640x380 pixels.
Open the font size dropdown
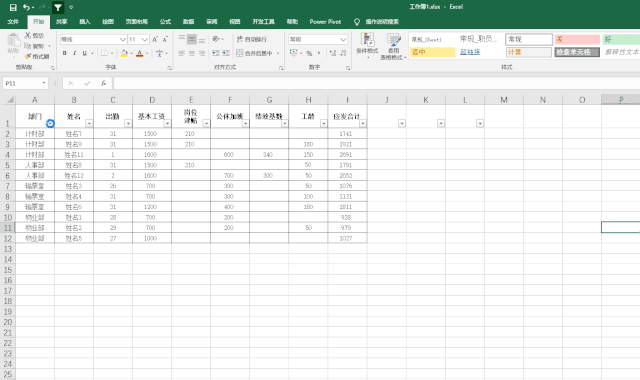144,39
